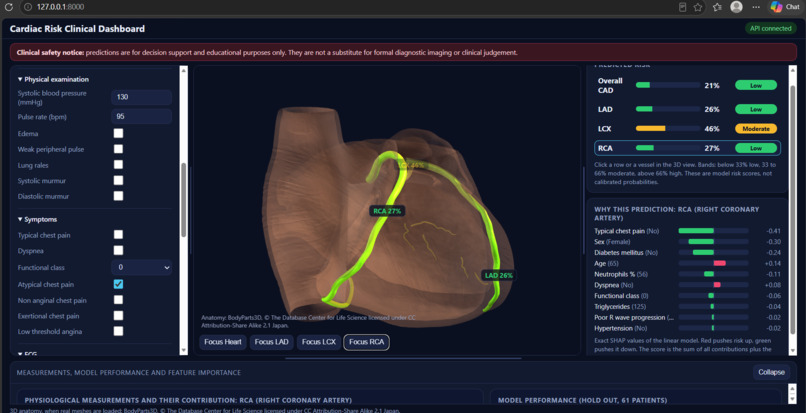Click the Focus LAD button
The width and height of the screenshot is (806, 413).
pyautogui.click(x=271, y=342)
